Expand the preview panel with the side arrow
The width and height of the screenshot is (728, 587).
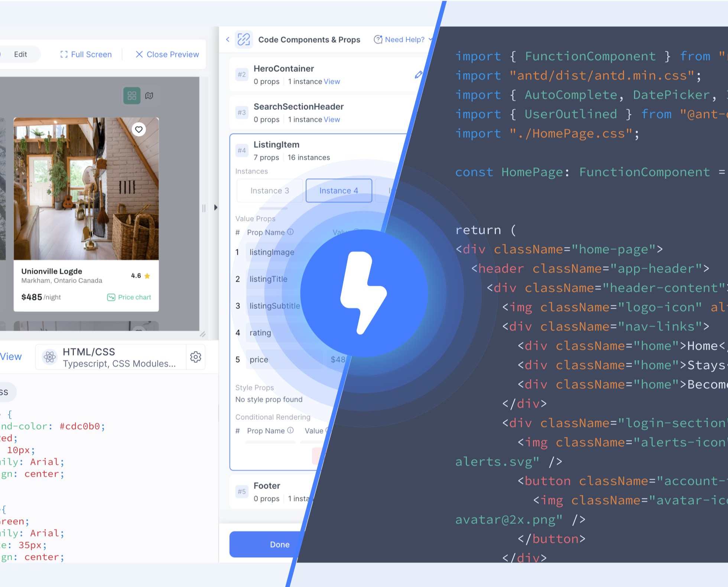(x=217, y=208)
